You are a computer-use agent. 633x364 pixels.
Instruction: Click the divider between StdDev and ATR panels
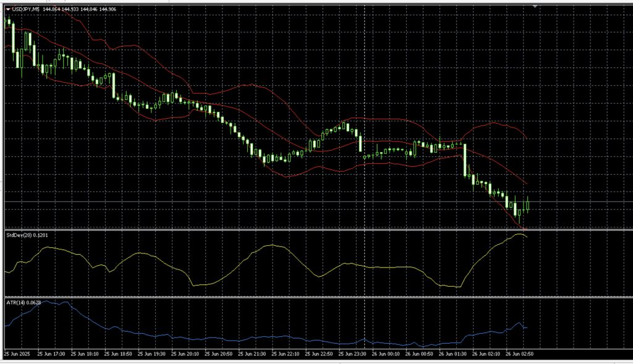[x=309, y=297]
